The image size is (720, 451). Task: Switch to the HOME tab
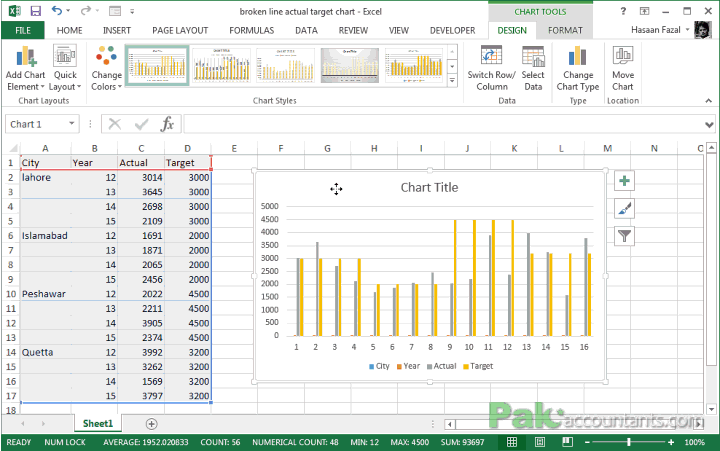(69, 30)
